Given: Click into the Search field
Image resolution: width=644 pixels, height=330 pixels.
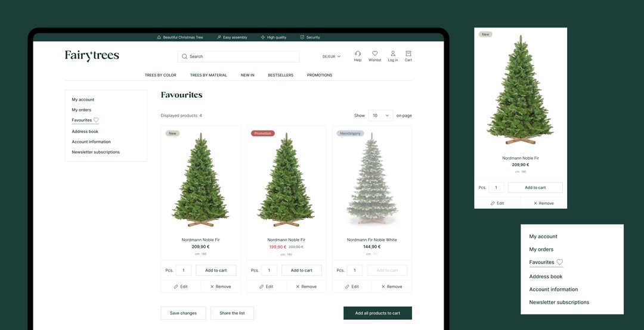Looking at the screenshot, I should click(238, 56).
